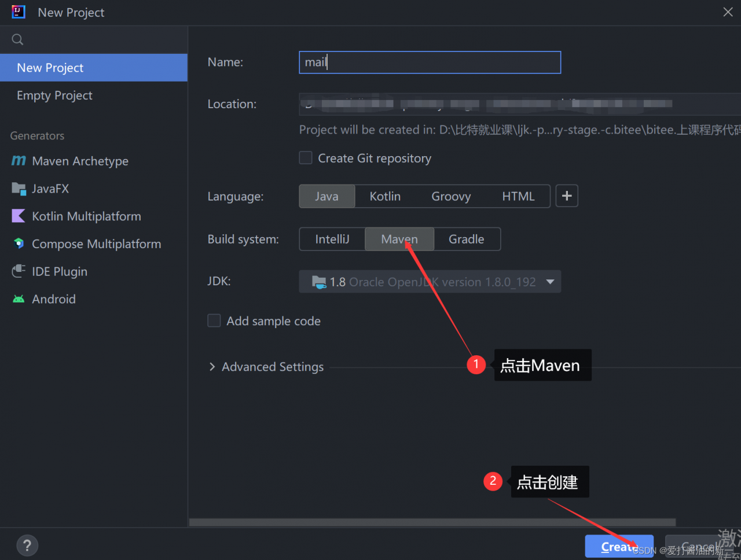Click the horizontal scrollbar
Screen dimensions: 741x560
432,522
